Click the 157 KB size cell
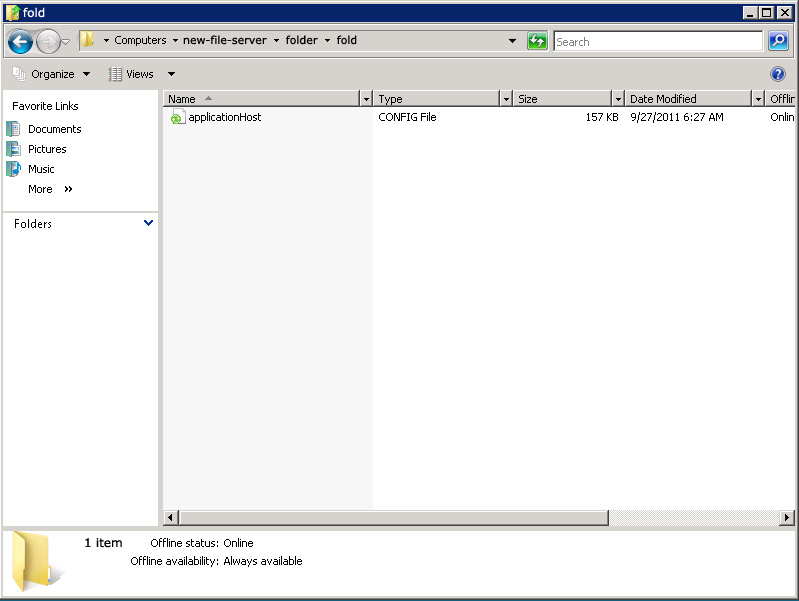Image resolution: width=799 pixels, height=601 pixels. point(602,117)
